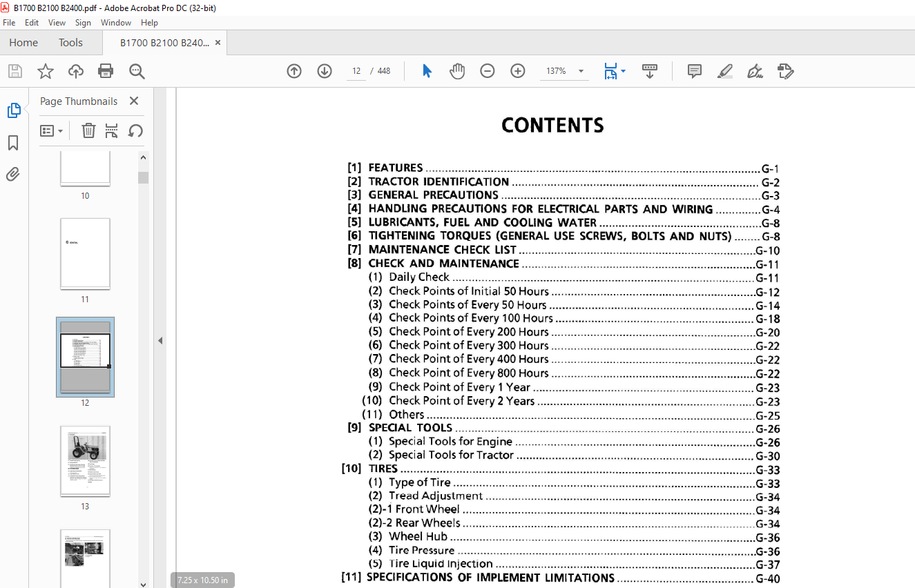Open the Bookmarks pane in sidebar

[13, 143]
